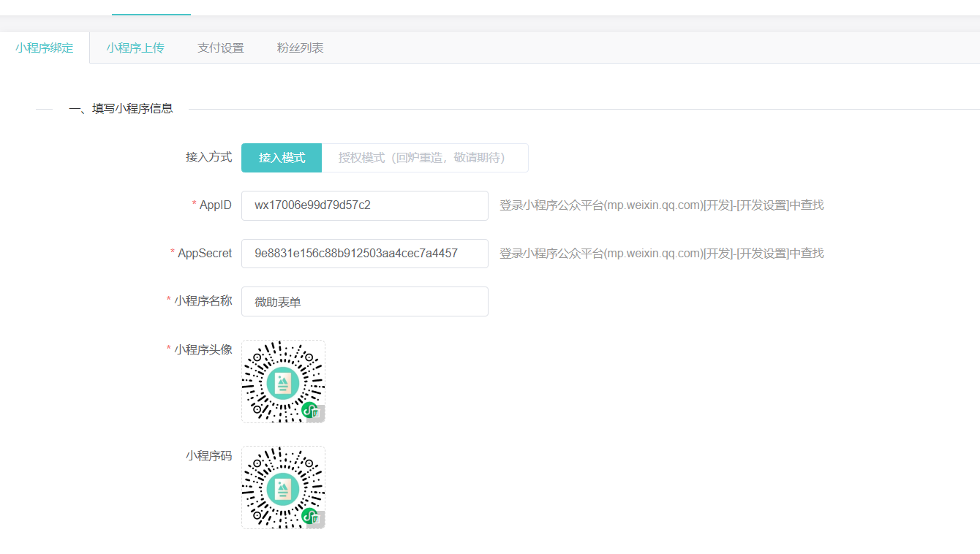
Task: Choose the 授权模式 option
Action: 424,158
